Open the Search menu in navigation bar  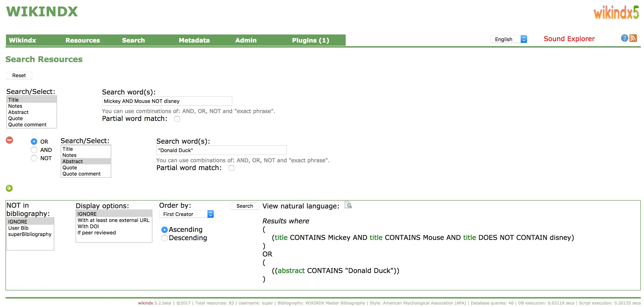click(x=133, y=40)
